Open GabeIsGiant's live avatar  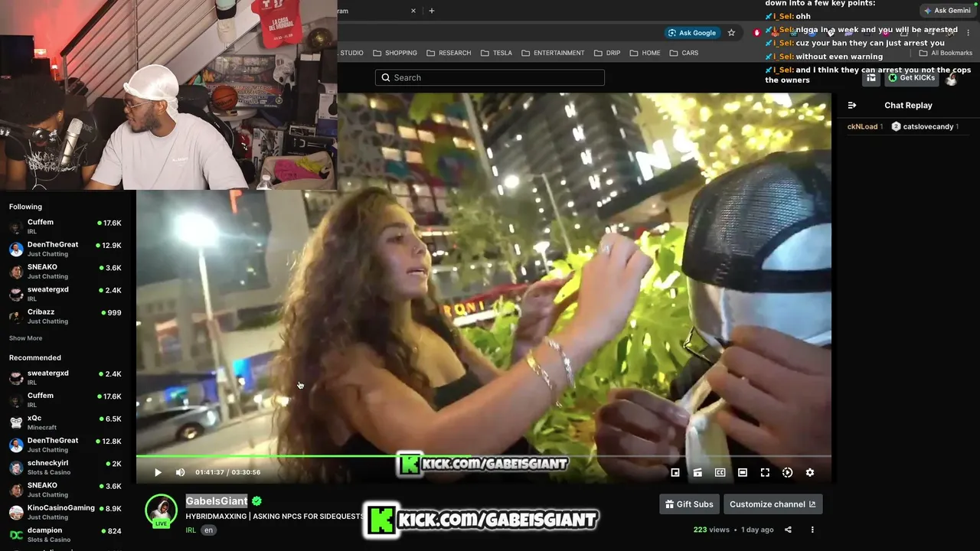162,511
